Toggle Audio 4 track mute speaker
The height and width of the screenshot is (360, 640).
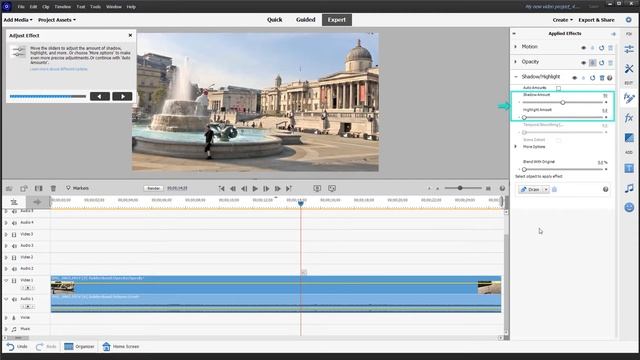(x=14, y=223)
